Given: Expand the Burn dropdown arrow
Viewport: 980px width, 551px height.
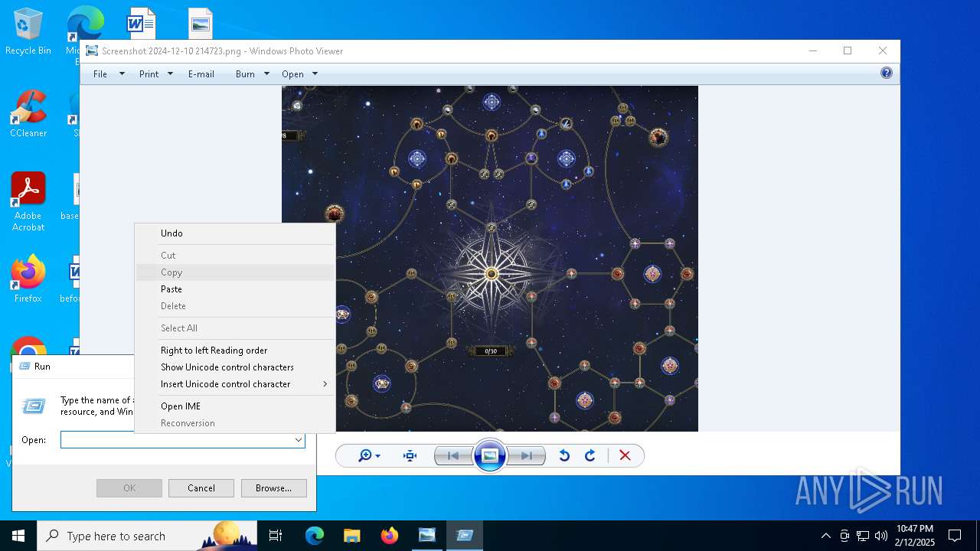Looking at the screenshot, I should (x=266, y=74).
